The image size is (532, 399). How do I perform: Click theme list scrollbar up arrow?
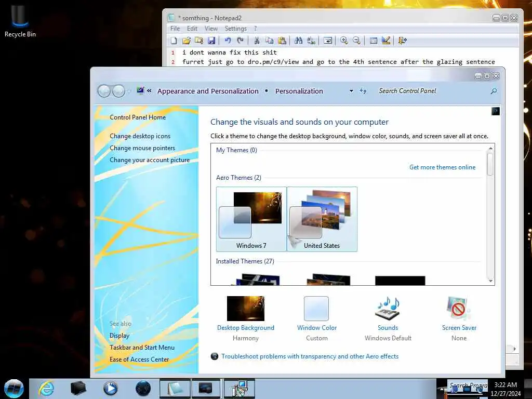tap(490, 148)
